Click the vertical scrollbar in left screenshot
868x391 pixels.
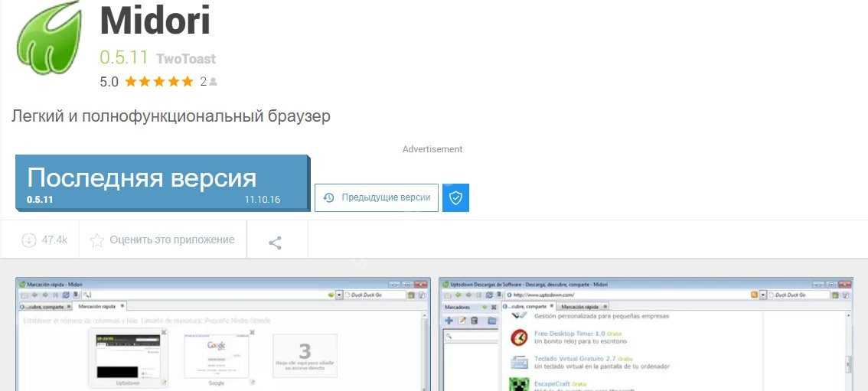[425, 352]
